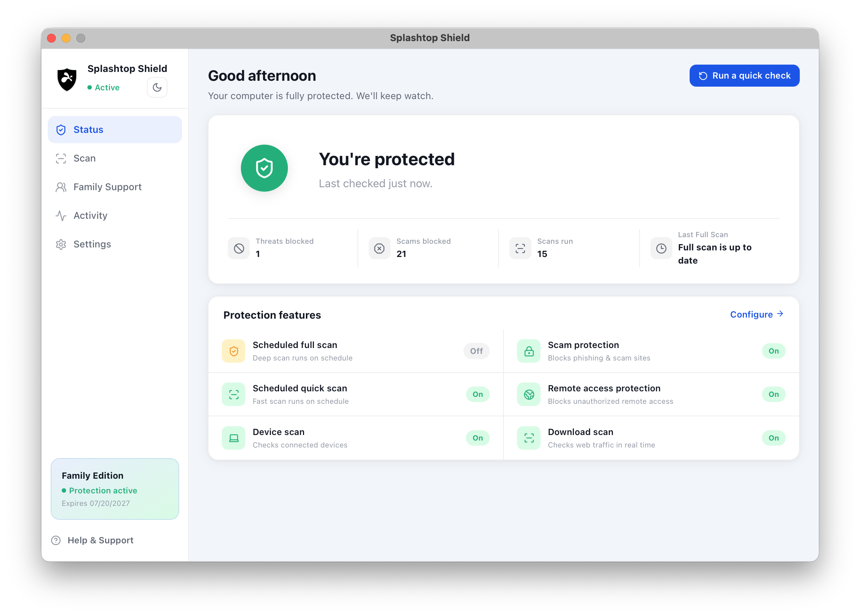Click the Scans run count 15

[x=542, y=254]
